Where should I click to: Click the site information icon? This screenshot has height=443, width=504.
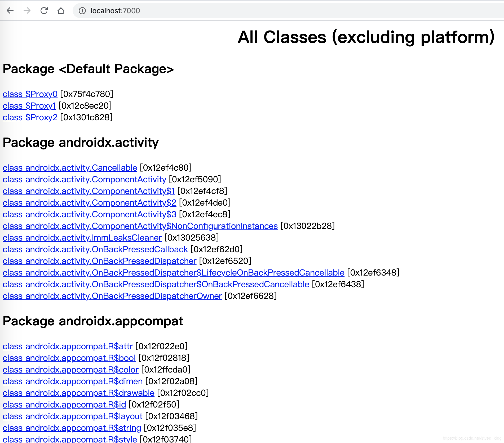coord(82,11)
